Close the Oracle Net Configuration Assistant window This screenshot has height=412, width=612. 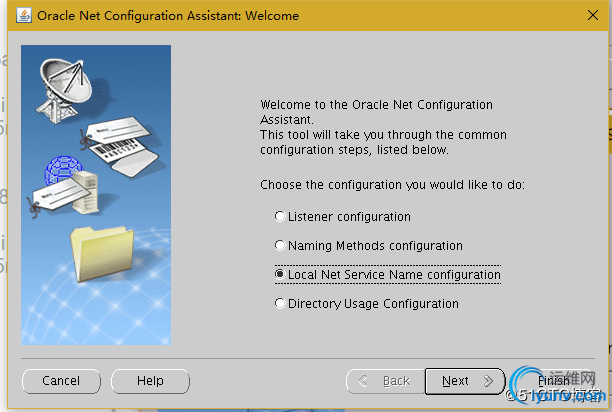591,16
